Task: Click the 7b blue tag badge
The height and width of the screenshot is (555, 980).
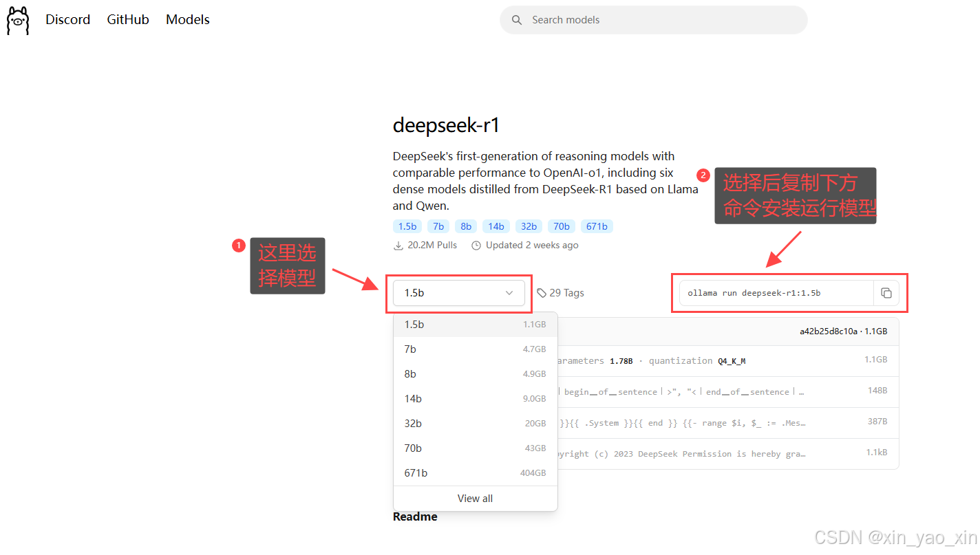Action: click(438, 226)
